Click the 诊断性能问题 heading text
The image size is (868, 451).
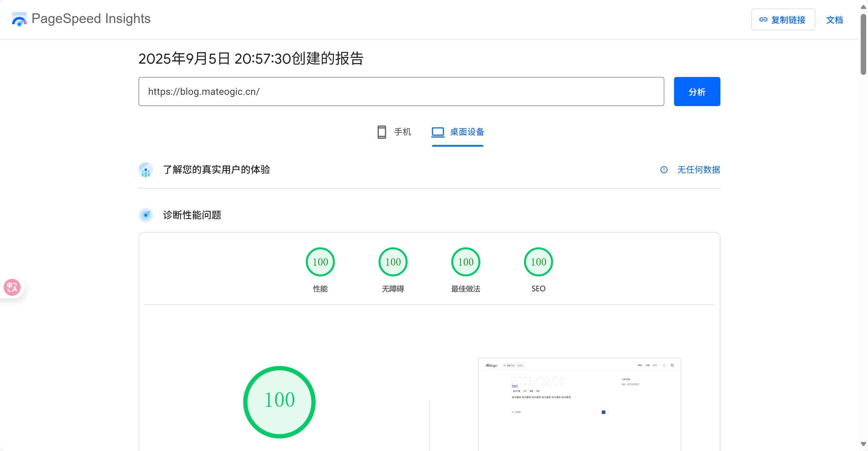tap(192, 215)
